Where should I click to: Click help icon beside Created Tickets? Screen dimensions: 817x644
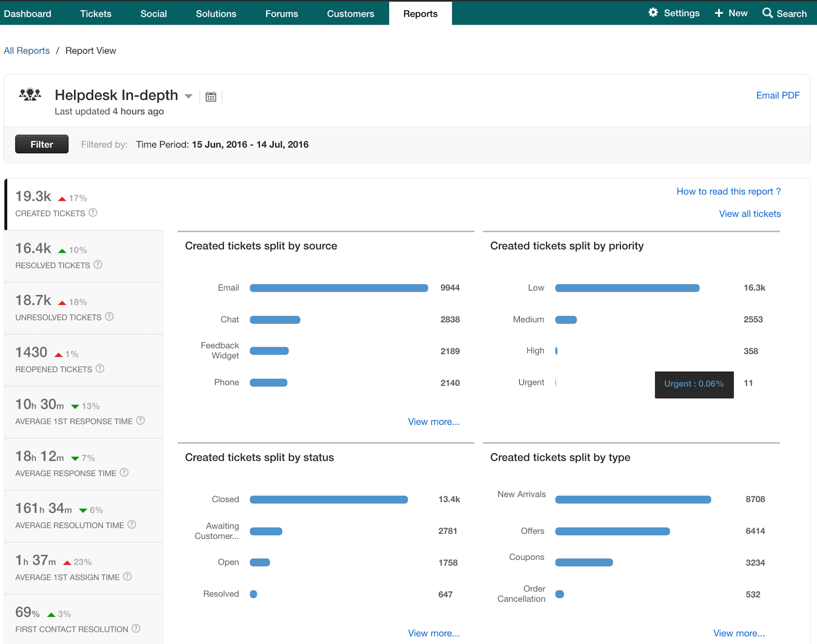coord(93,213)
